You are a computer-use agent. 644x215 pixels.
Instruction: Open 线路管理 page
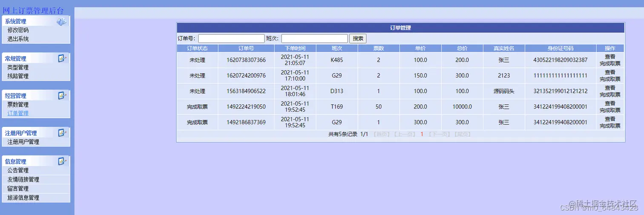click(18, 76)
